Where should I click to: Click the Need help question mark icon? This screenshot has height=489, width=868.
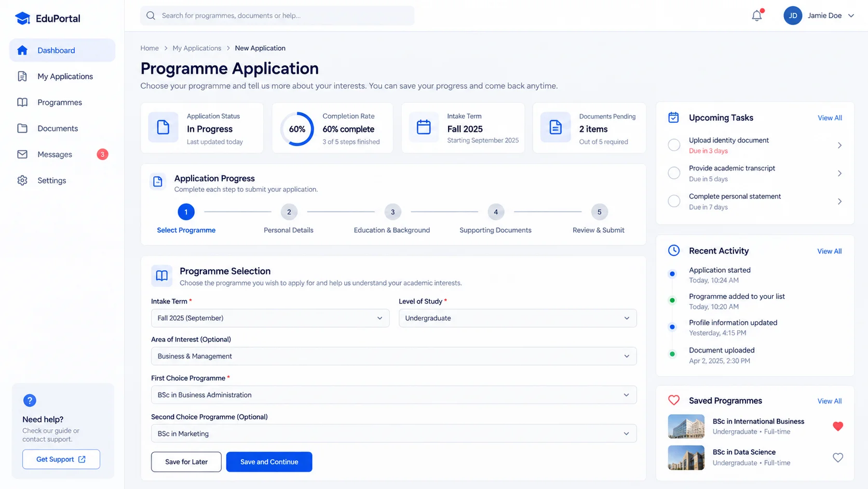pyautogui.click(x=30, y=401)
